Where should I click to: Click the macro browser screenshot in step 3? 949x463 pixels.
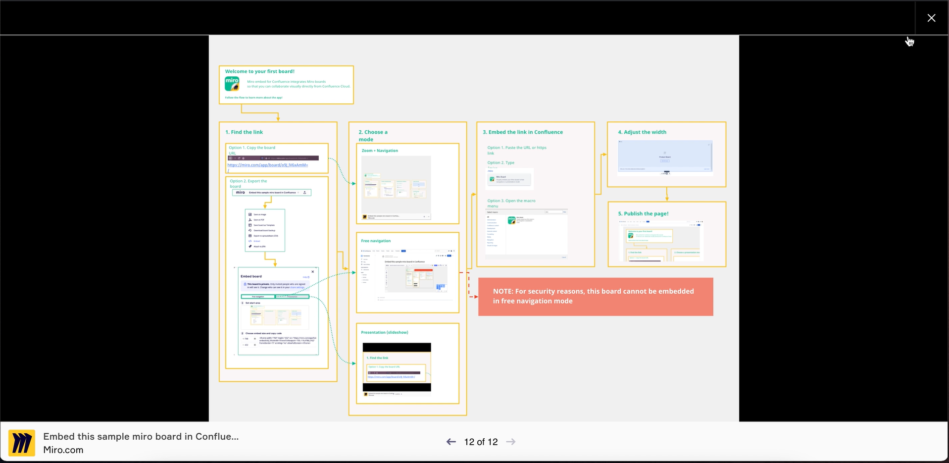click(527, 233)
